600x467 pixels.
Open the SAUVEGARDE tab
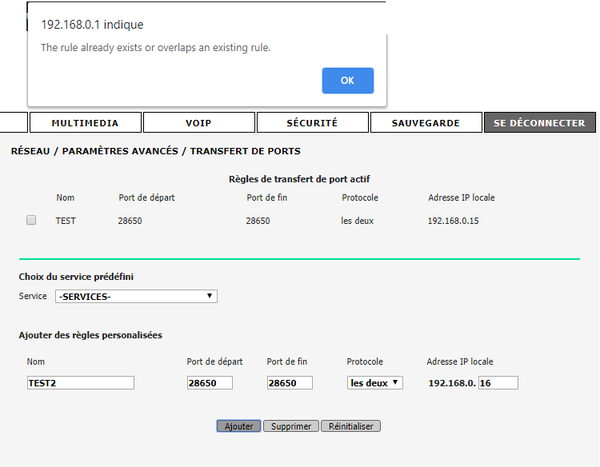[425, 123]
